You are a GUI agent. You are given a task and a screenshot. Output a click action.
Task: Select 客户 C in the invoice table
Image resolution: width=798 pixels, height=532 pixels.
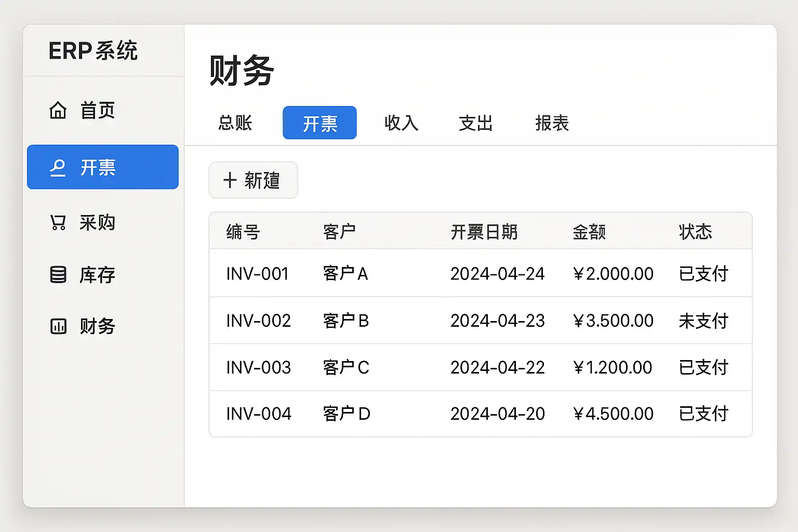coord(345,367)
